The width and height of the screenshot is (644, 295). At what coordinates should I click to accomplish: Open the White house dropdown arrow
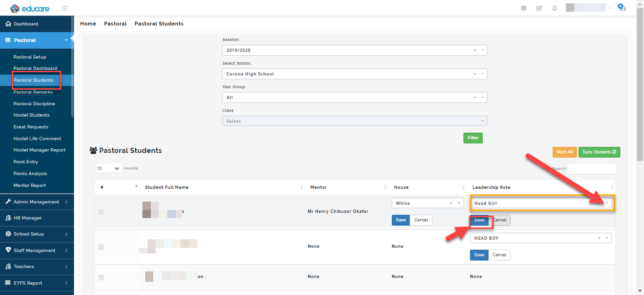click(459, 203)
